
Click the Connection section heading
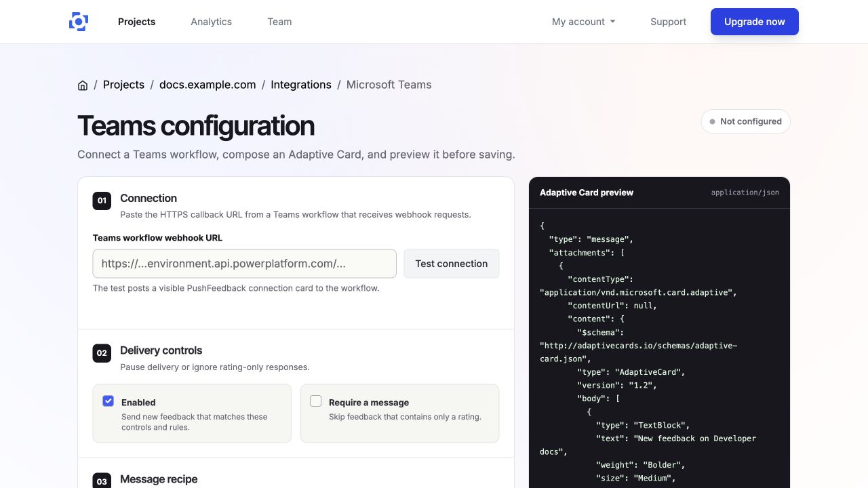coord(149,198)
